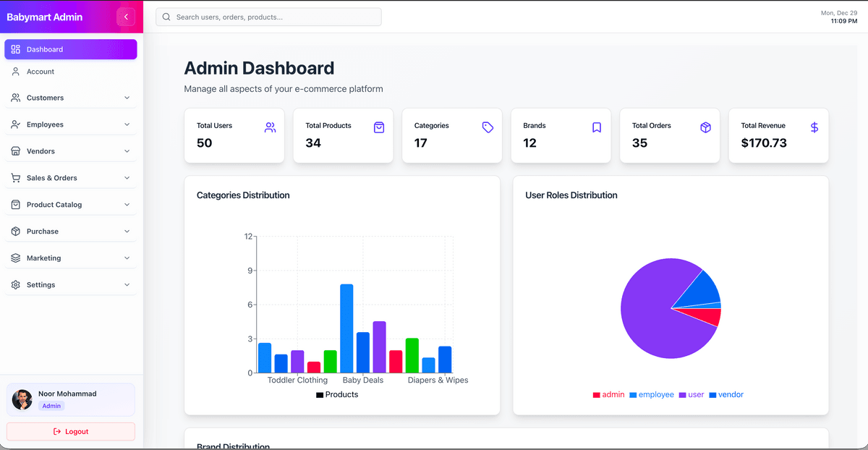This screenshot has height=450, width=868.
Task: Click the Total Revenue dollar icon
Action: [x=814, y=127]
